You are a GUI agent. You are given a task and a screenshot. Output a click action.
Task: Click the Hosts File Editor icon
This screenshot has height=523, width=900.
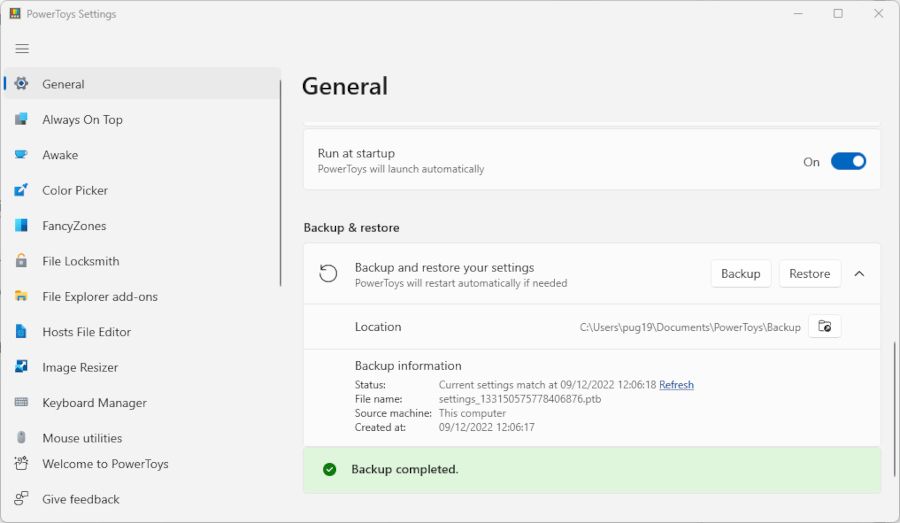point(21,332)
